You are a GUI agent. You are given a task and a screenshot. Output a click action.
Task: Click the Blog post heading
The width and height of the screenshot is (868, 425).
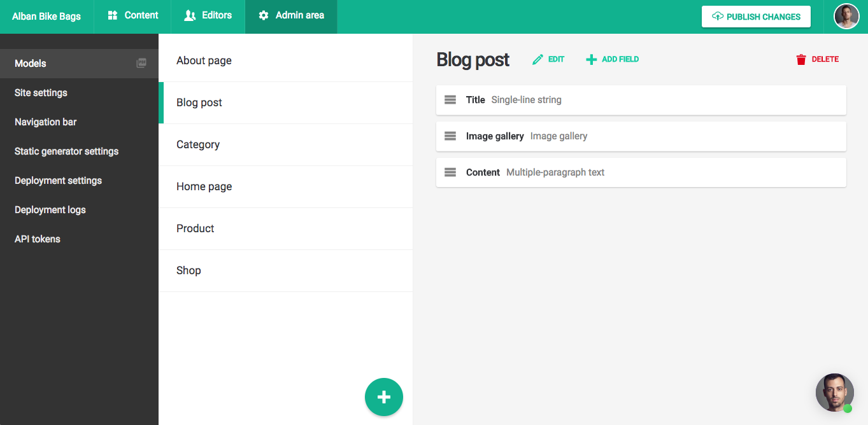click(473, 60)
